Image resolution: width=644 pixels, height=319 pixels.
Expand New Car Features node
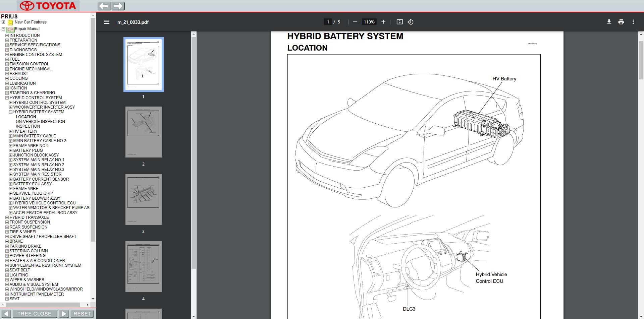tap(3, 22)
